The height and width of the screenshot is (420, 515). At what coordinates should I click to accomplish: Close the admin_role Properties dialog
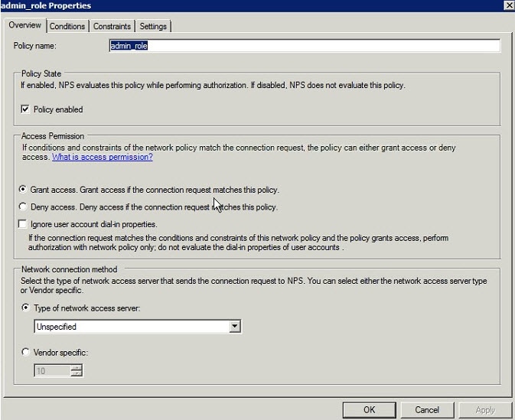pyautogui.click(x=509, y=5)
